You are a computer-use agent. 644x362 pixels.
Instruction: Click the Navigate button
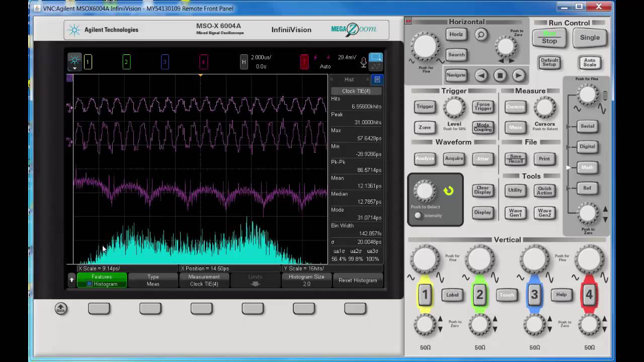[x=456, y=75]
